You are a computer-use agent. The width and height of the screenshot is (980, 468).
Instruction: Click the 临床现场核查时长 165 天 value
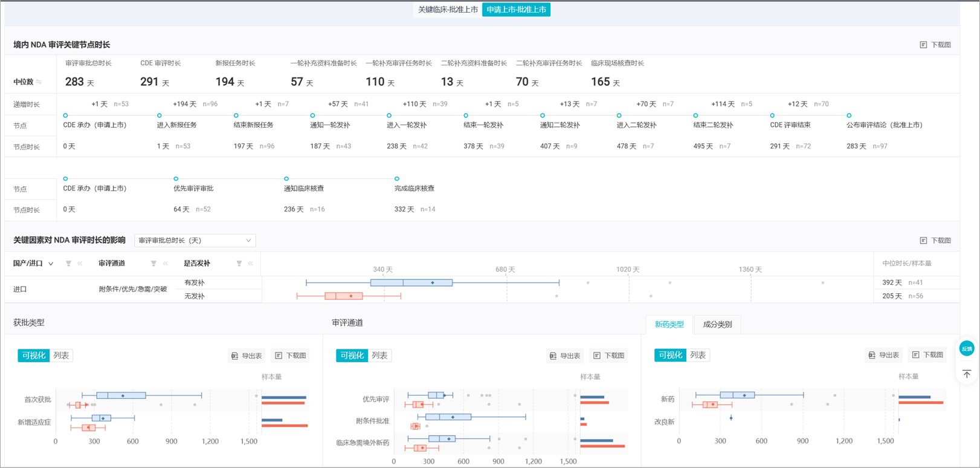[605, 82]
